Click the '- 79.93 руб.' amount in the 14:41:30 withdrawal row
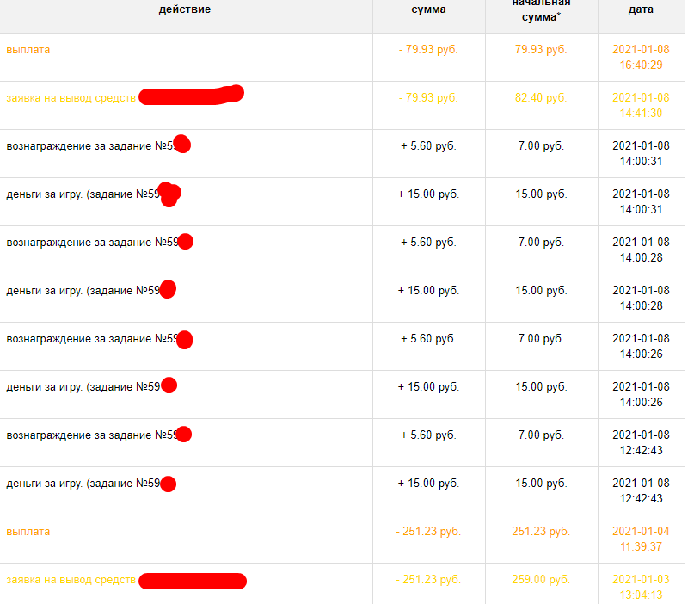The image size is (700, 604). point(428,98)
